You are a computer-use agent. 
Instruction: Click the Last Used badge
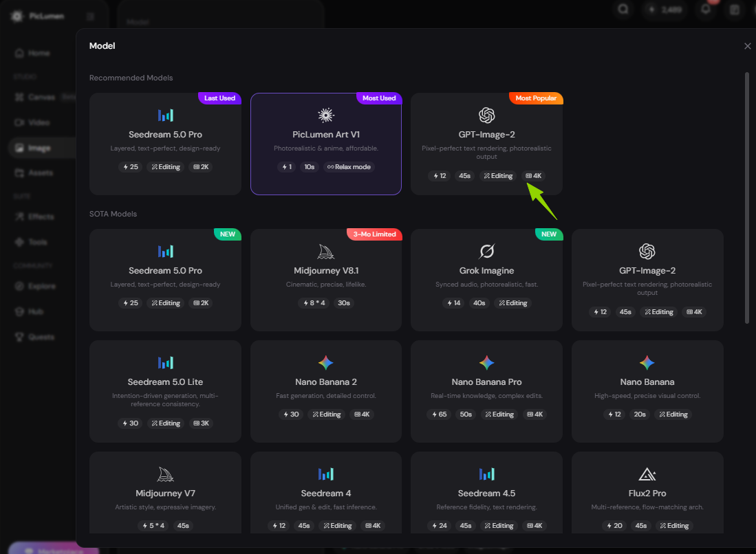pos(220,98)
